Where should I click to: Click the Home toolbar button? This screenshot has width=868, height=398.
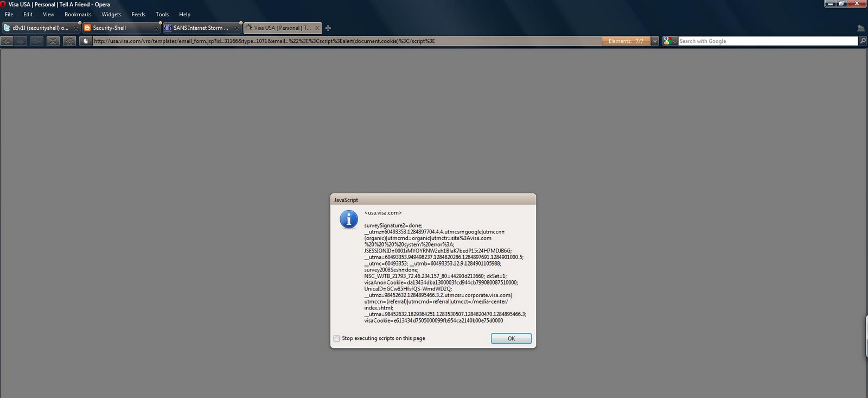click(x=69, y=41)
